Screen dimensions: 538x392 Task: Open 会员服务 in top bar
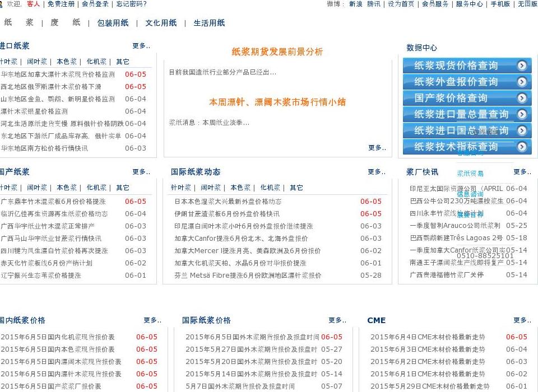coord(435,4)
